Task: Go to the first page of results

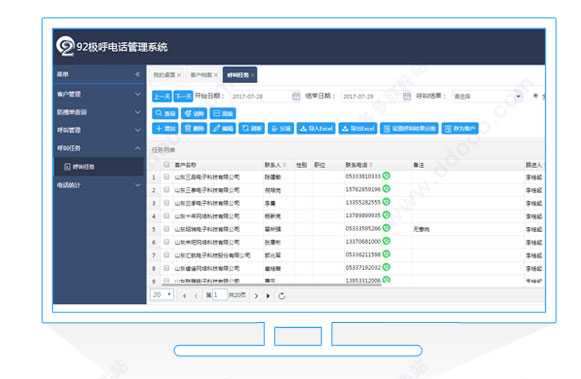Action: point(184,296)
